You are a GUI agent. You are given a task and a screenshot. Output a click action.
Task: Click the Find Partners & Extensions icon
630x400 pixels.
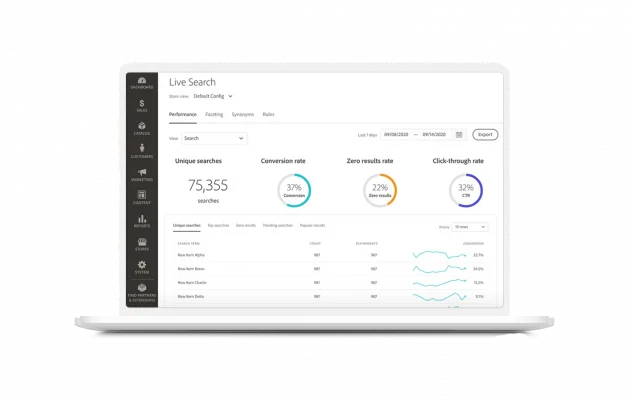142,291
